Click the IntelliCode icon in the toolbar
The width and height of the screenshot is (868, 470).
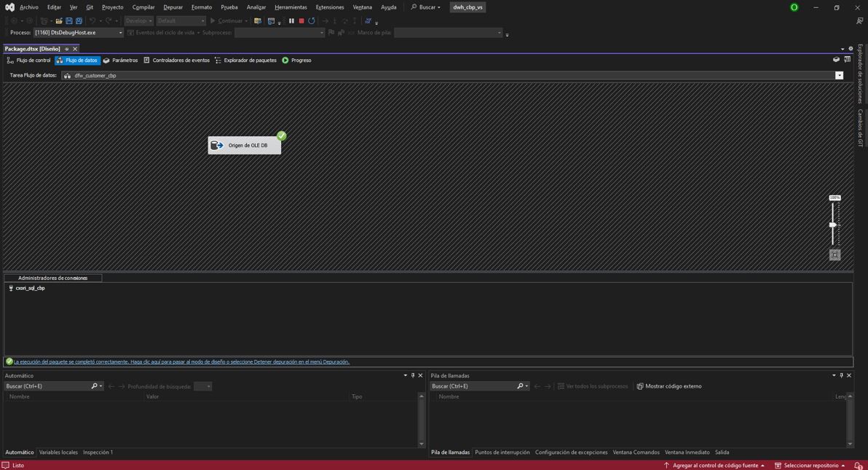(x=368, y=21)
